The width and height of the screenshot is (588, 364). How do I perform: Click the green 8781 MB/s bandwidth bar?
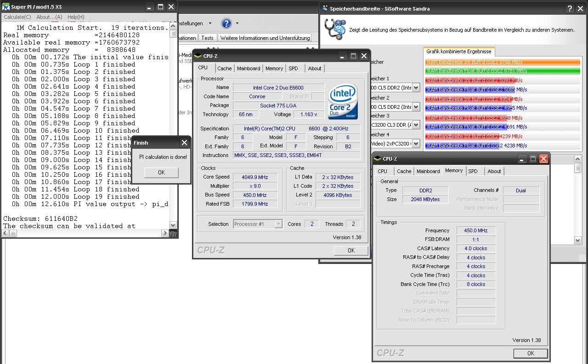[503, 71]
